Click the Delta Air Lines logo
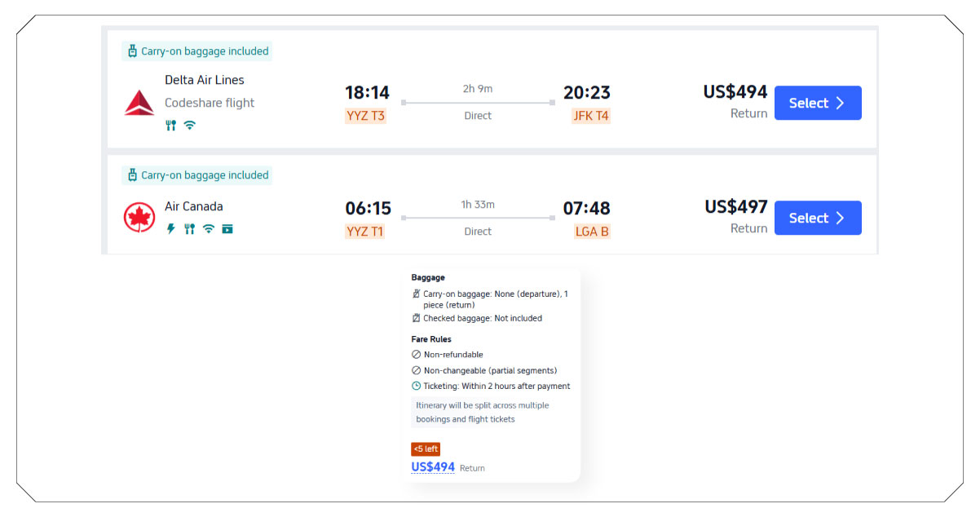 [139, 102]
